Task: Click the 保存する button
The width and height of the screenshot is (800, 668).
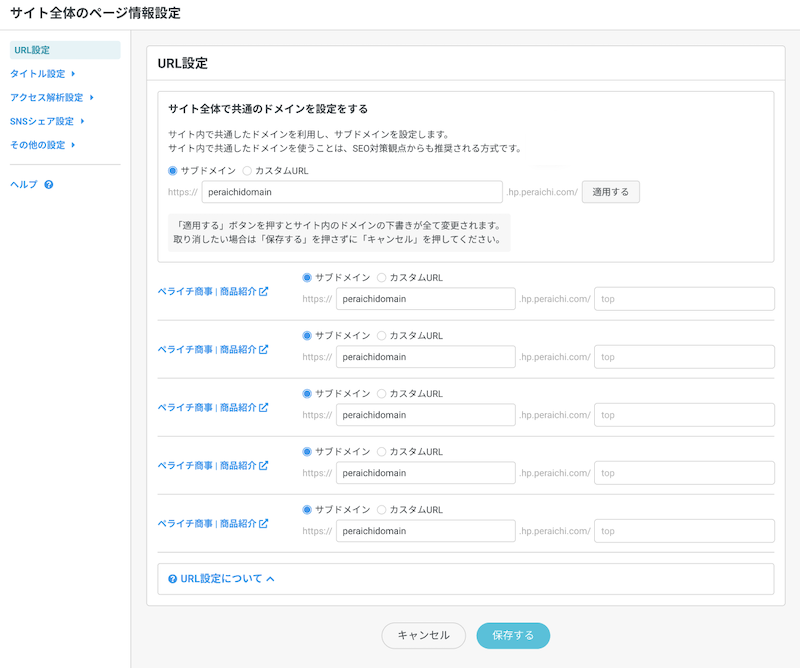Action: tap(513, 635)
